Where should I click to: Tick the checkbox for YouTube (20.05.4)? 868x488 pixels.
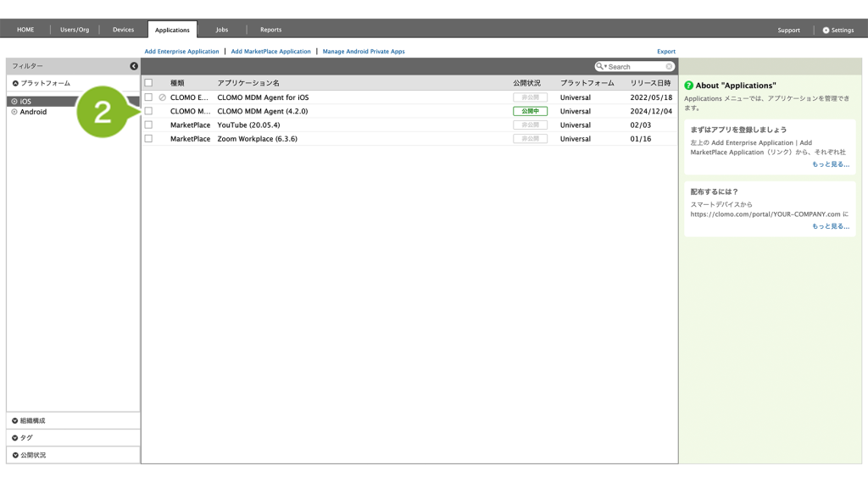(148, 125)
